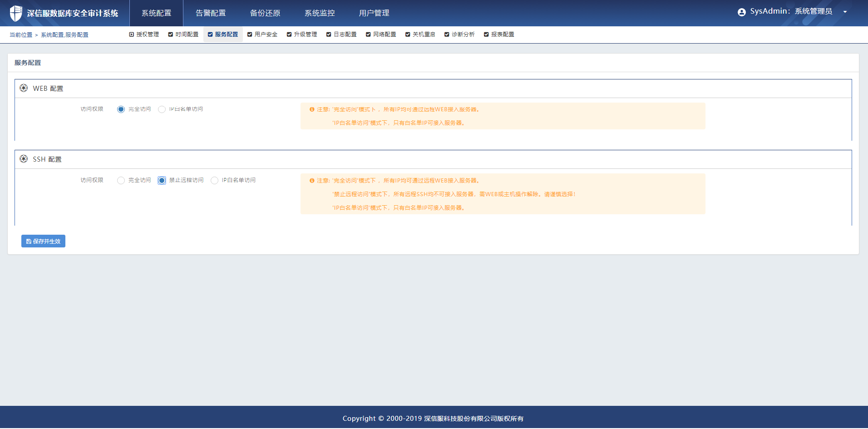Click the shield logo icon
The width and height of the screenshot is (868, 429).
(16, 13)
